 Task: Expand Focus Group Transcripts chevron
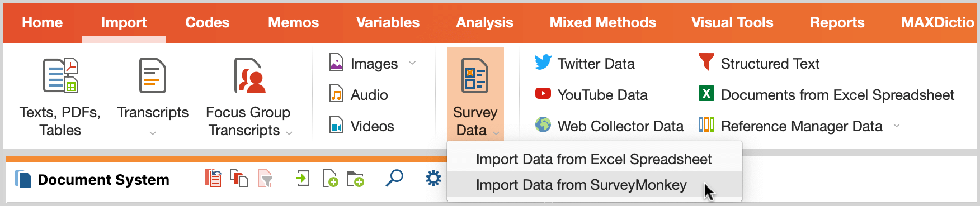[289, 133]
